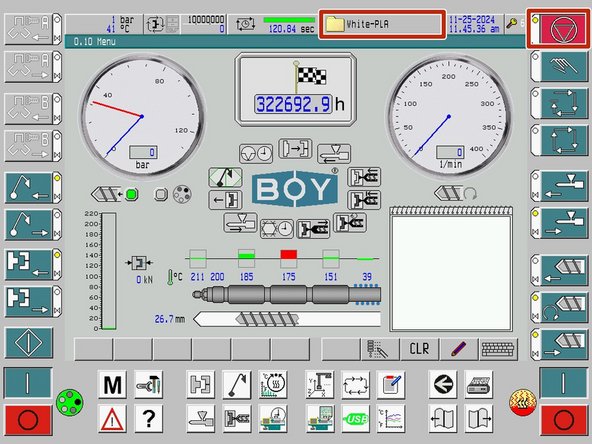Click the left mould button with left arrow
Viewport: 592px width, 444px height.
pyautogui.click(x=33, y=264)
